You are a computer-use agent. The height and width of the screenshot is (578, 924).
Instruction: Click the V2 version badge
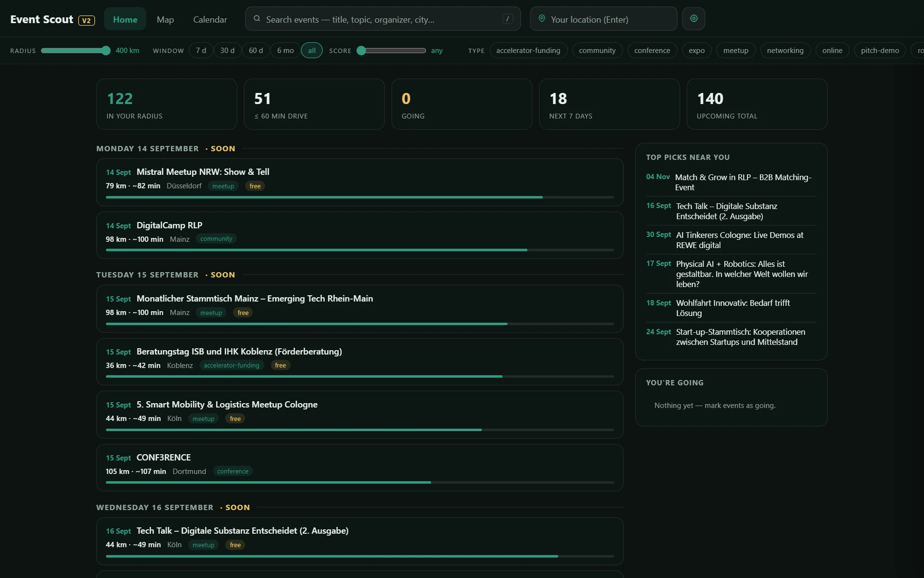(87, 20)
